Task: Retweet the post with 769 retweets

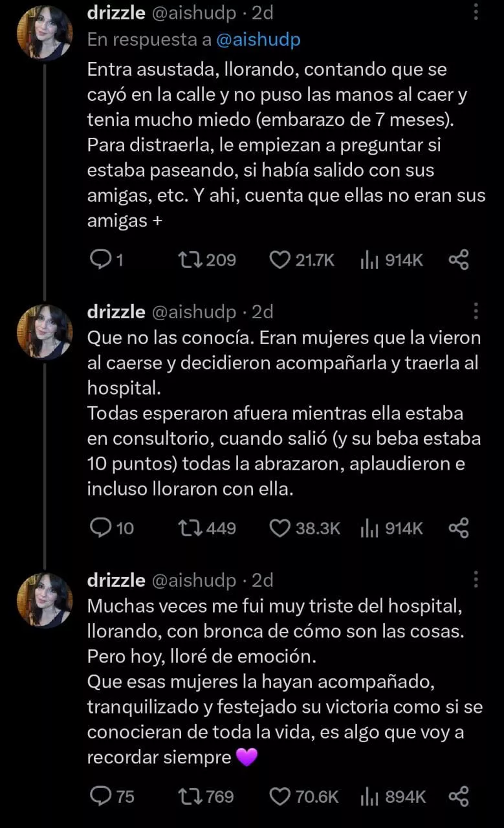Action: click(190, 796)
